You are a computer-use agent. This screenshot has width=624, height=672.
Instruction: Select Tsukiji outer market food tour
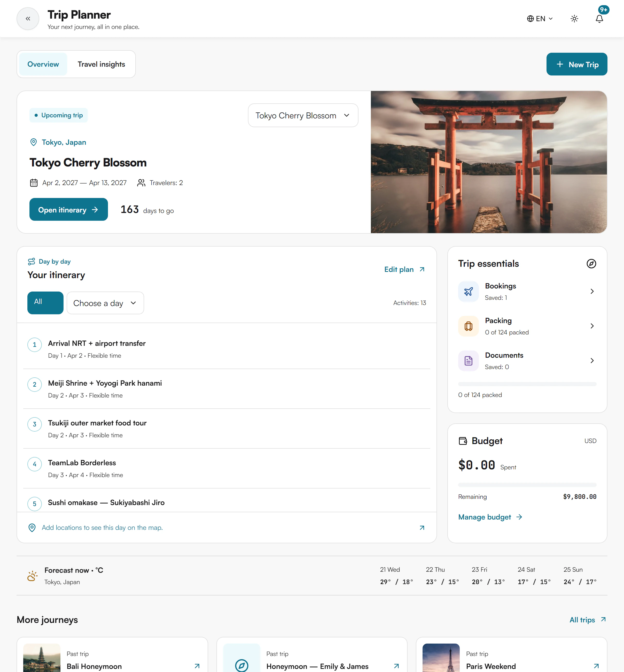(227, 429)
